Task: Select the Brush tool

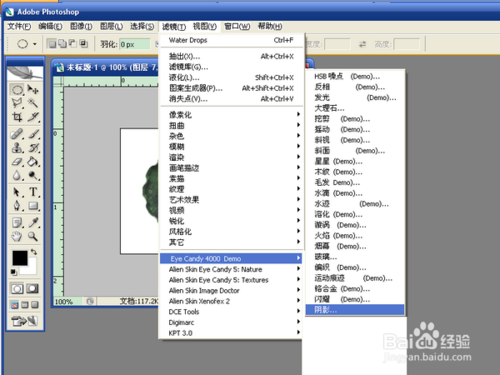Action: (x=33, y=134)
